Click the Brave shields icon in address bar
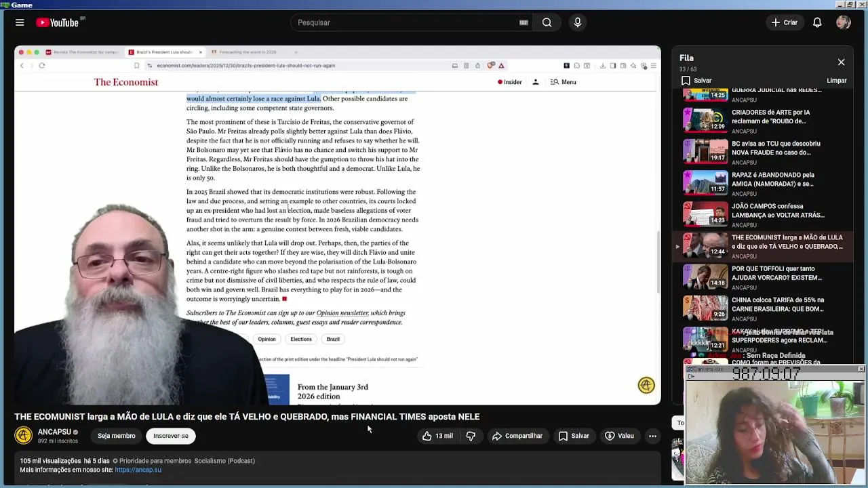 (x=491, y=66)
